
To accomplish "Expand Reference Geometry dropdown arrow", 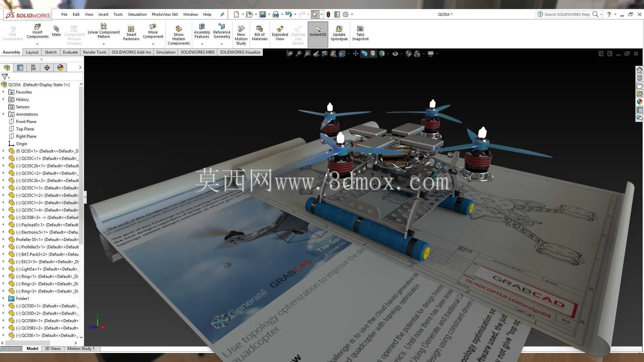I will 222,44.
